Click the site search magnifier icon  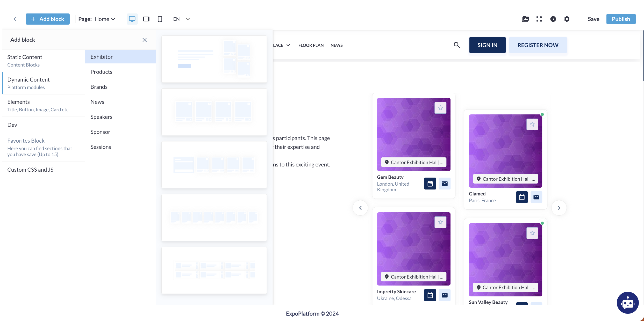coord(457,45)
